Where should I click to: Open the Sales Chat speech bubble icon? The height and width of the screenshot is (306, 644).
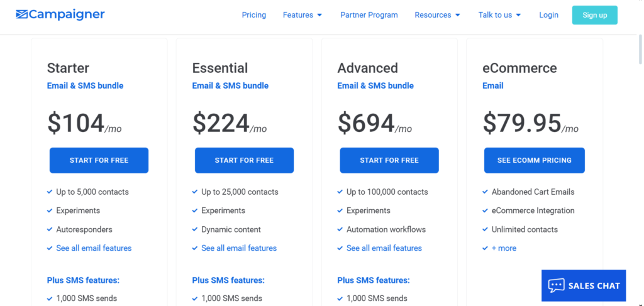pos(556,285)
